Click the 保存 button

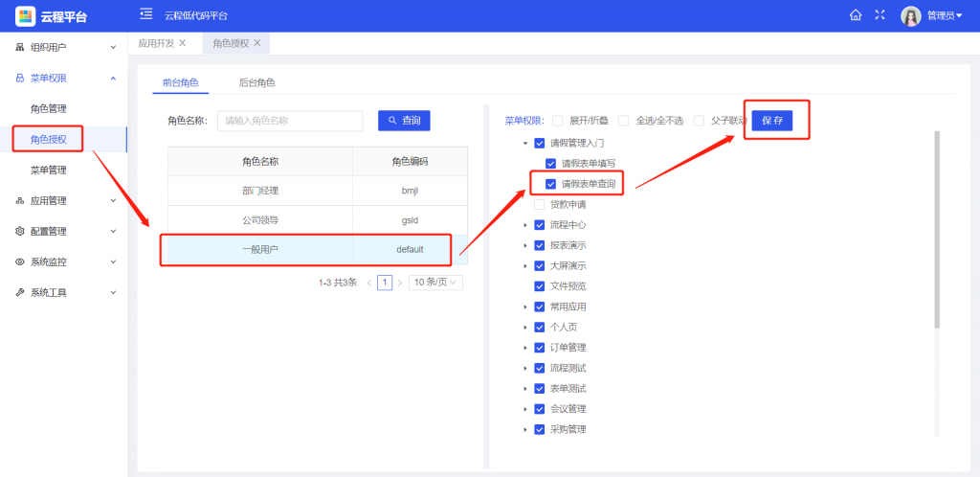coord(772,121)
